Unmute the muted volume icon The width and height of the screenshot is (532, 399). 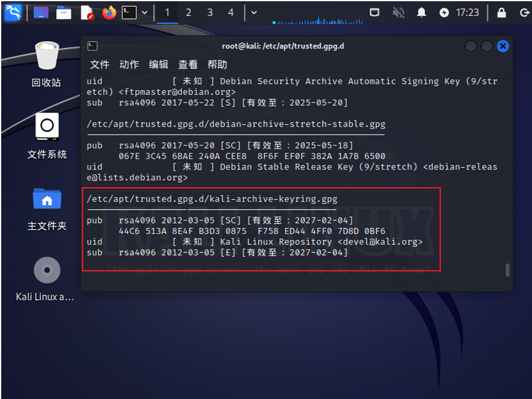tap(399, 12)
